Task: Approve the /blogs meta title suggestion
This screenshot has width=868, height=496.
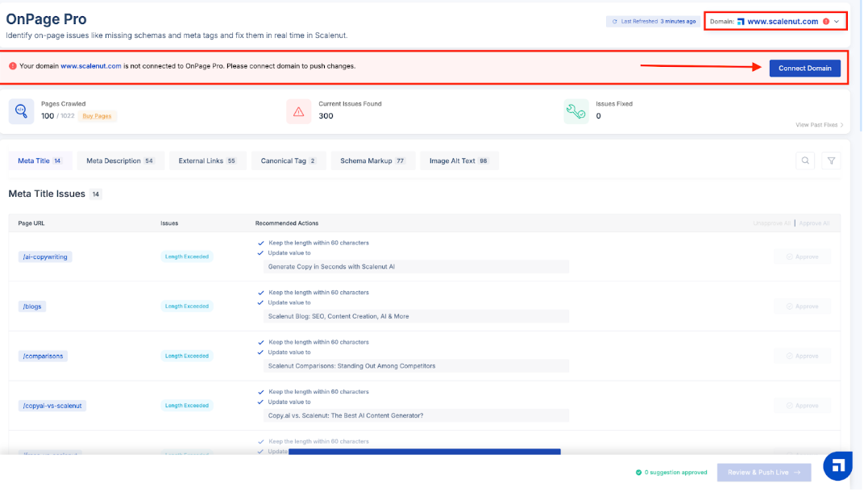Action: click(x=802, y=306)
